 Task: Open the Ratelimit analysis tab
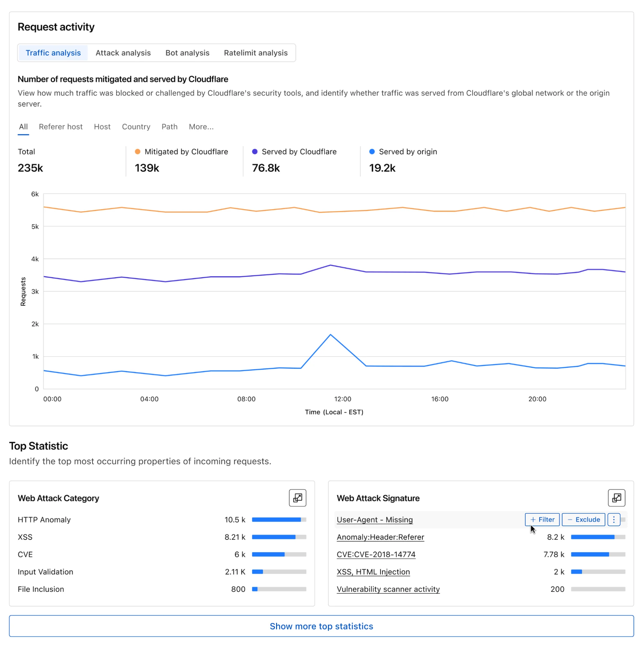(256, 53)
